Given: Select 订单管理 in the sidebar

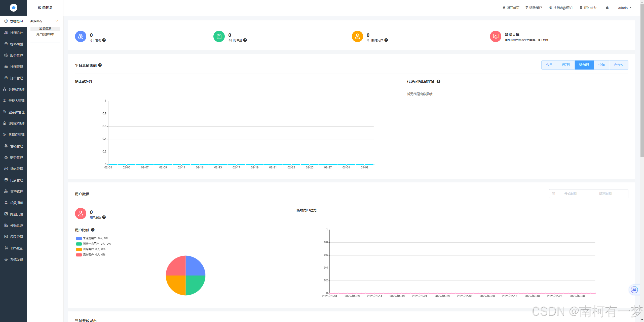Looking at the screenshot, I should point(14,78).
